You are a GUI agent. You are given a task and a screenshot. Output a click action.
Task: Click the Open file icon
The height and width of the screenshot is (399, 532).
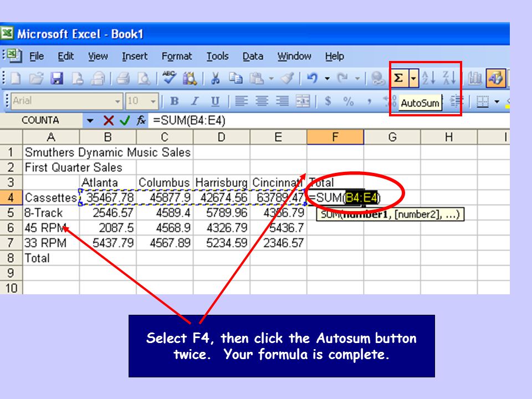[x=37, y=79]
